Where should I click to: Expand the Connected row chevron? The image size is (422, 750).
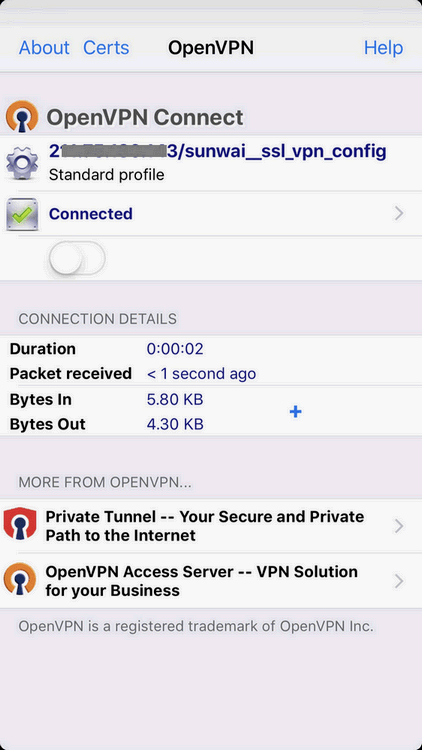point(399,214)
